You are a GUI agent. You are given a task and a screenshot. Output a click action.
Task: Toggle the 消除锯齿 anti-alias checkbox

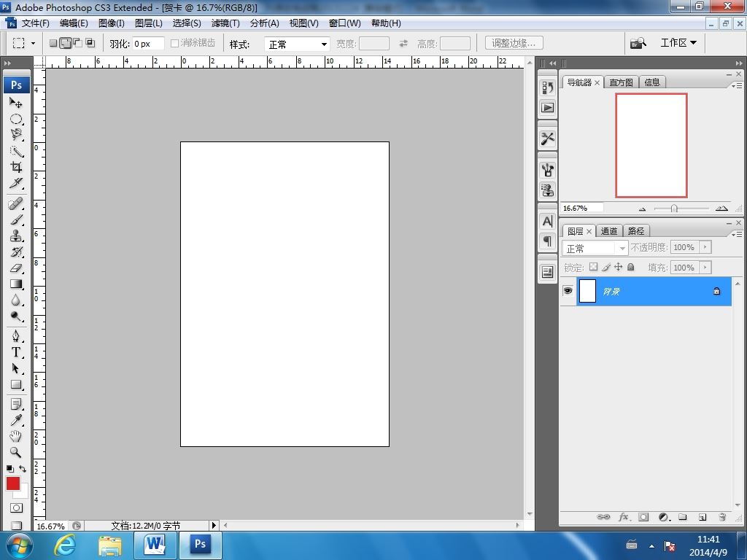tap(175, 44)
